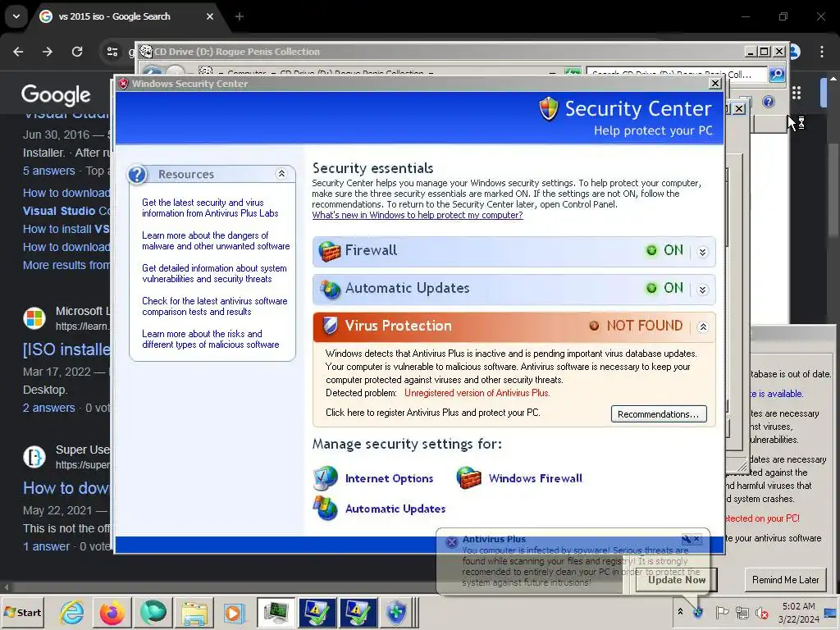Open Windows Explorer folder icon in taskbar
This screenshot has height=630, width=840.
tap(194, 612)
